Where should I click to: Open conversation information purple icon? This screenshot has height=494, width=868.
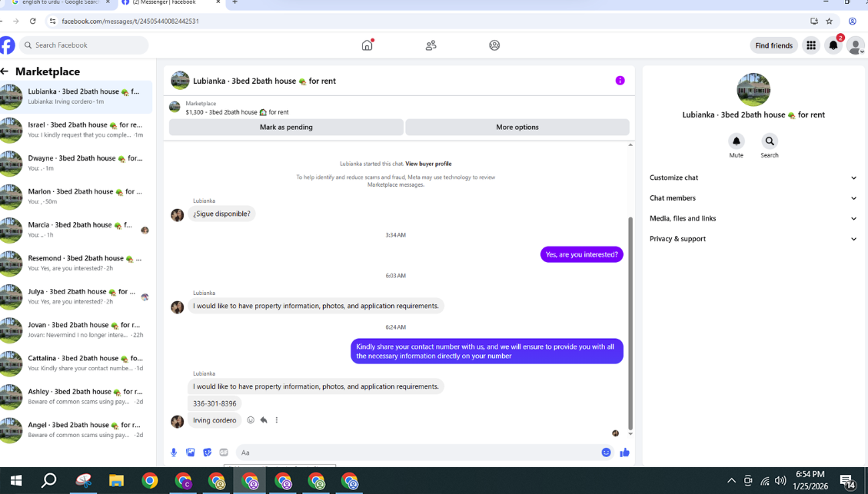(x=620, y=81)
